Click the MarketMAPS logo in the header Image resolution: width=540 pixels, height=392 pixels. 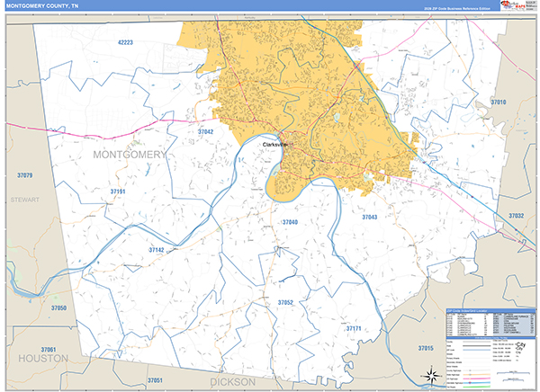[x=513, y=5]
